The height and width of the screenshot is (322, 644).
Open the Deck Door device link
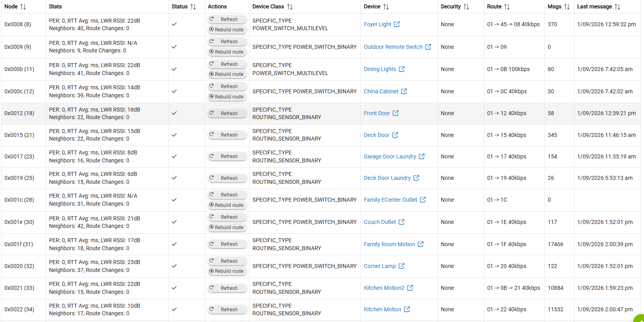(376, 135)
